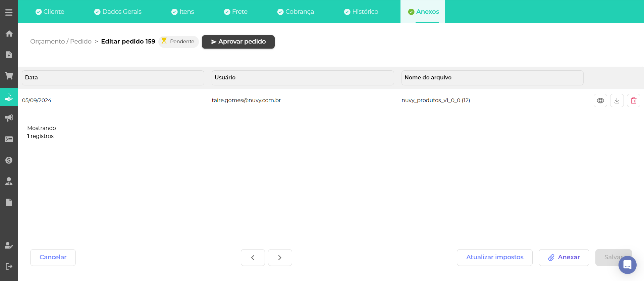Click Atualizar impostos button
The image size is (644, 281).
pos(494,258)
